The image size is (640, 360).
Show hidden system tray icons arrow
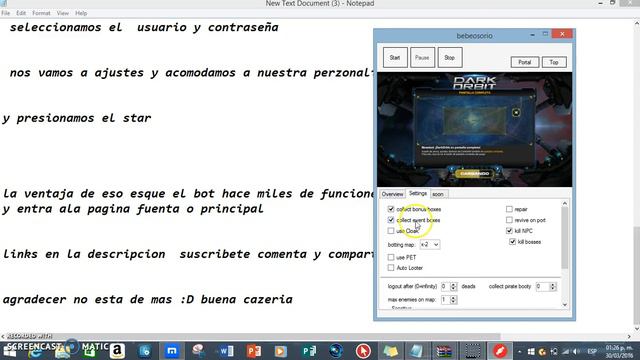tap(520, 351)
